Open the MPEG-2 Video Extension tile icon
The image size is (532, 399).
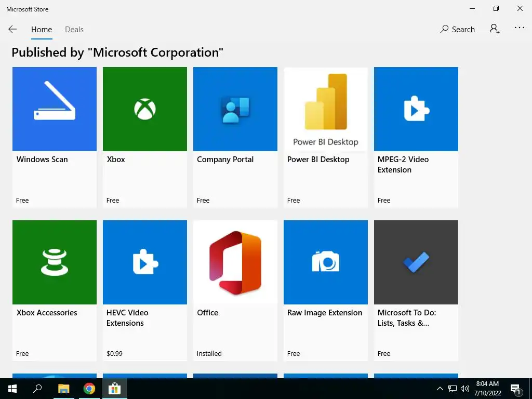click(416, 109)
